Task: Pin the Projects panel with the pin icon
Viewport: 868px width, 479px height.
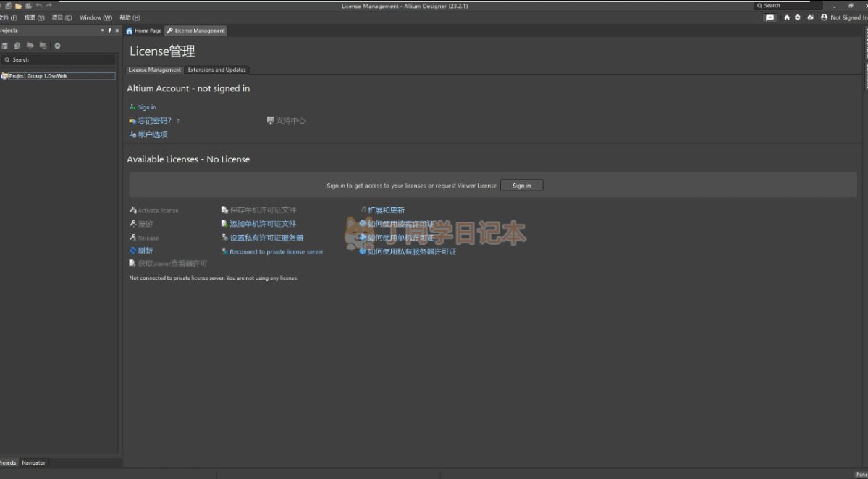Action: tap(109, 30)
